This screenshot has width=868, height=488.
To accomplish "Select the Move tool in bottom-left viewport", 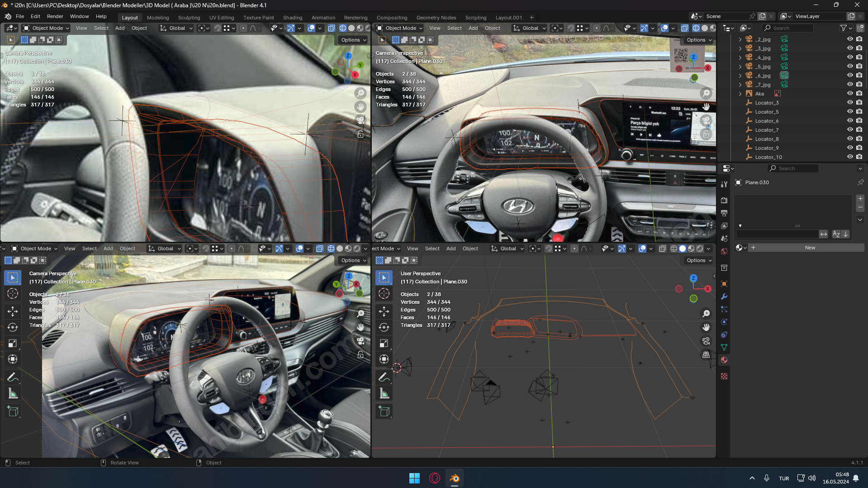I will pos(13,311).
